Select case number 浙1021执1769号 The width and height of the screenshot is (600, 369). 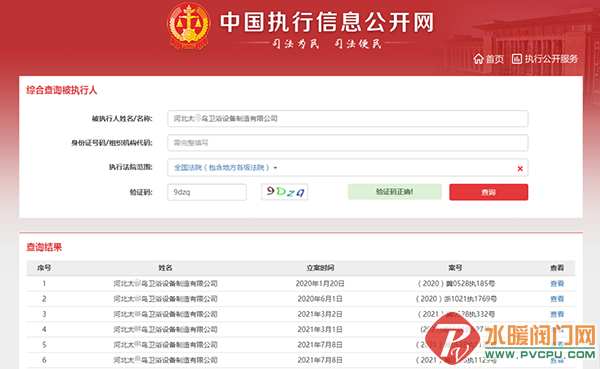pyautogui.click(x=455, y=299)
